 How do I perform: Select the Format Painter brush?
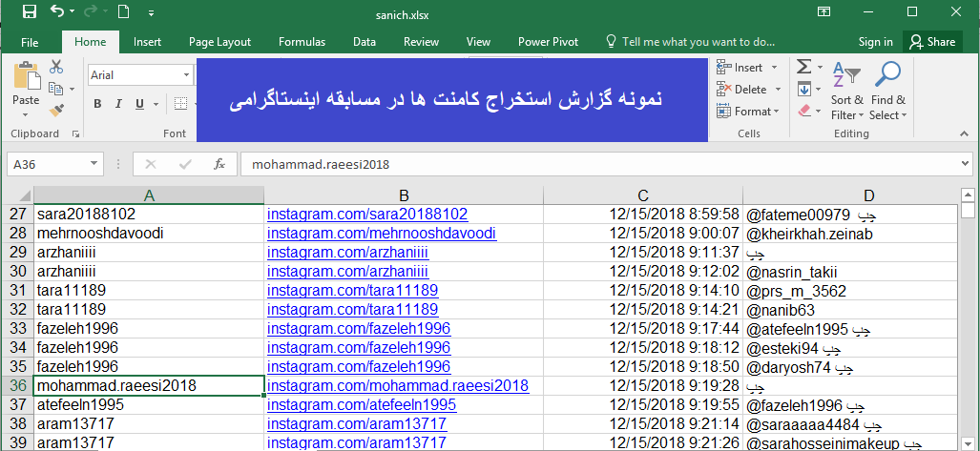[x=56, y=111]
